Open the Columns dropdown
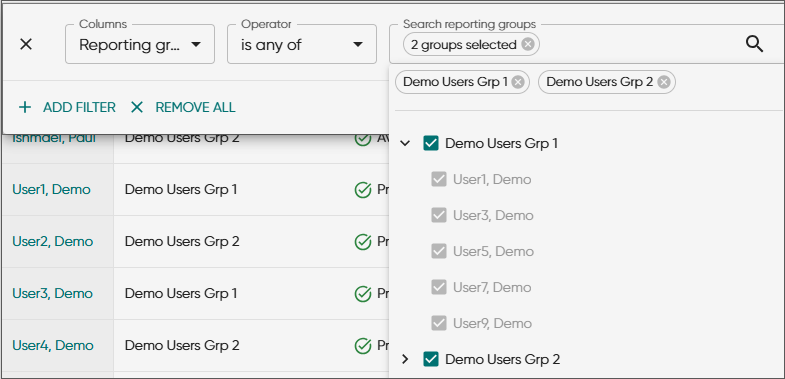This screenshot has width=785, height=379. point(140,45)
